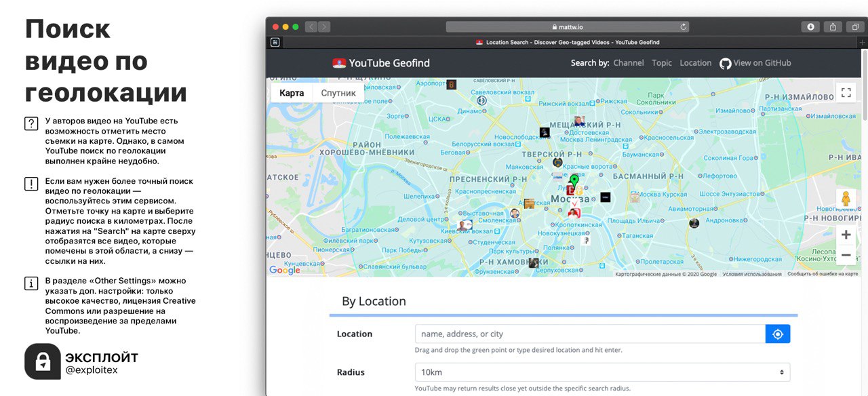868x396 pixels.
Task: Open the Safari share menu
Action: 833,27
